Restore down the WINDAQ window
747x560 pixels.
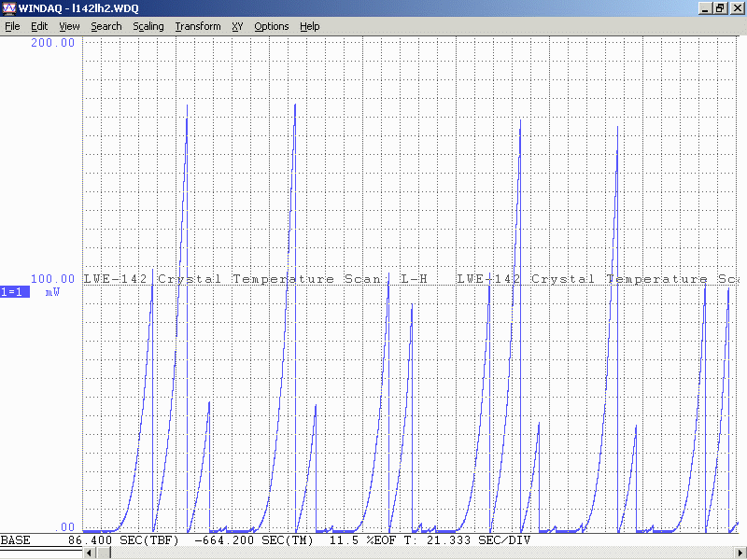[720, 8]
